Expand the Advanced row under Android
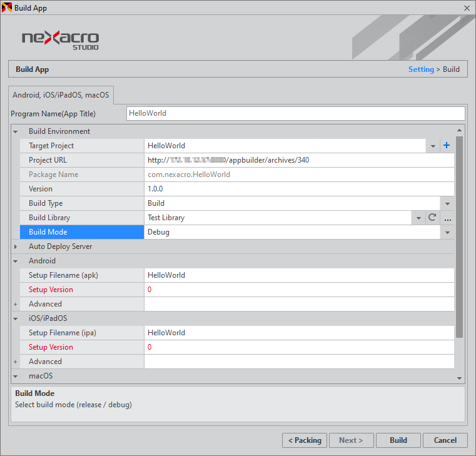This screenshot has height=456, width=476. coord(16,304)
